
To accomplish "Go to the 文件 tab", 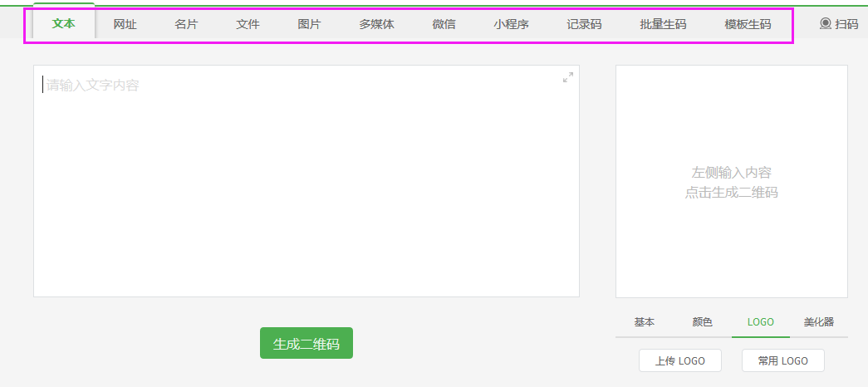I will pos(248,24).
